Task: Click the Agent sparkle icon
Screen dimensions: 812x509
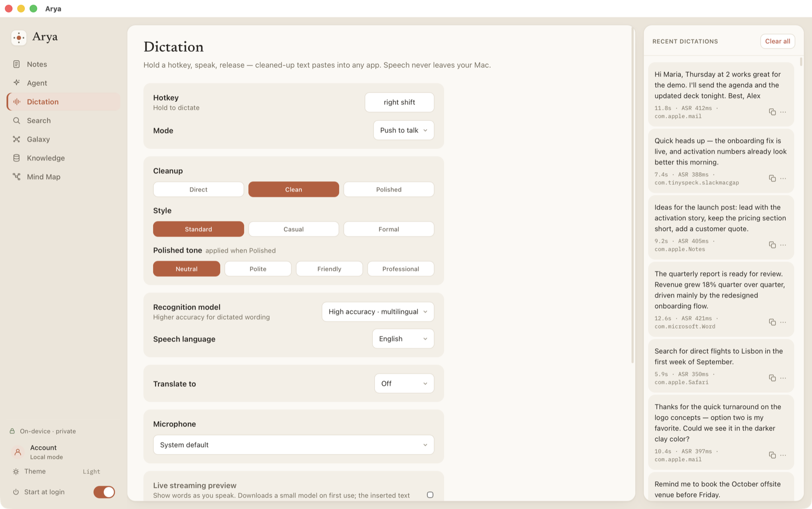Action: point(17,83)
